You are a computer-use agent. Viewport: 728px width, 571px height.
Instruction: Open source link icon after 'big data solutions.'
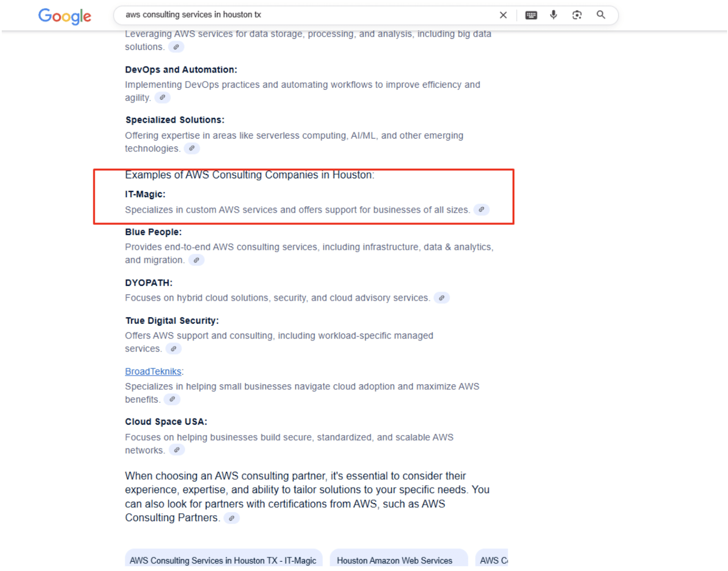176,47
